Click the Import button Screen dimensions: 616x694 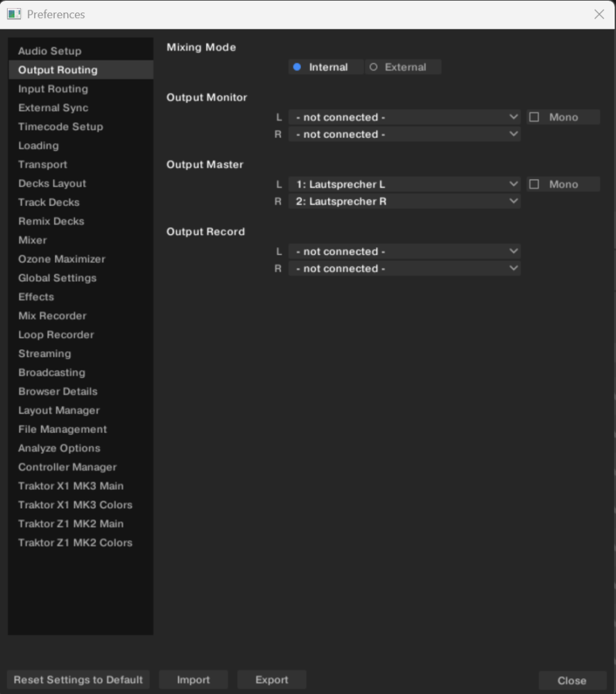194,679
